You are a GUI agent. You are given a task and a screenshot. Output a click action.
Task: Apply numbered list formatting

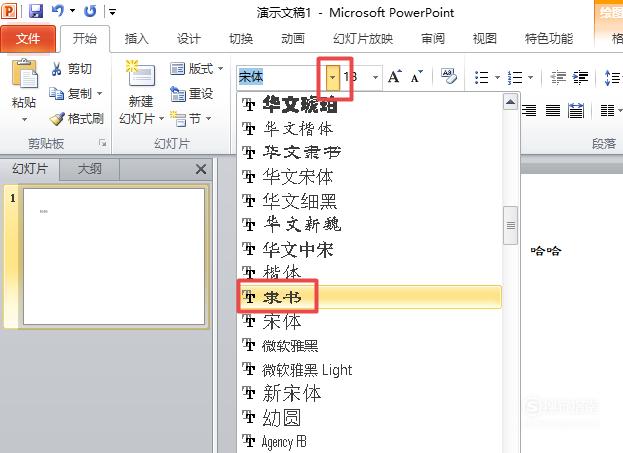(x=515, y=77)
